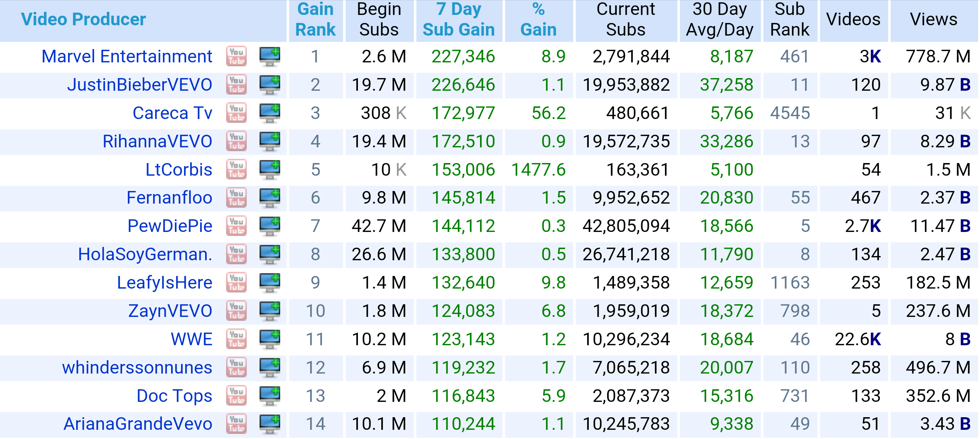Open the HolaSoyGerman. channel link
This screenshot has height=439, width=980.
(145, 255)
